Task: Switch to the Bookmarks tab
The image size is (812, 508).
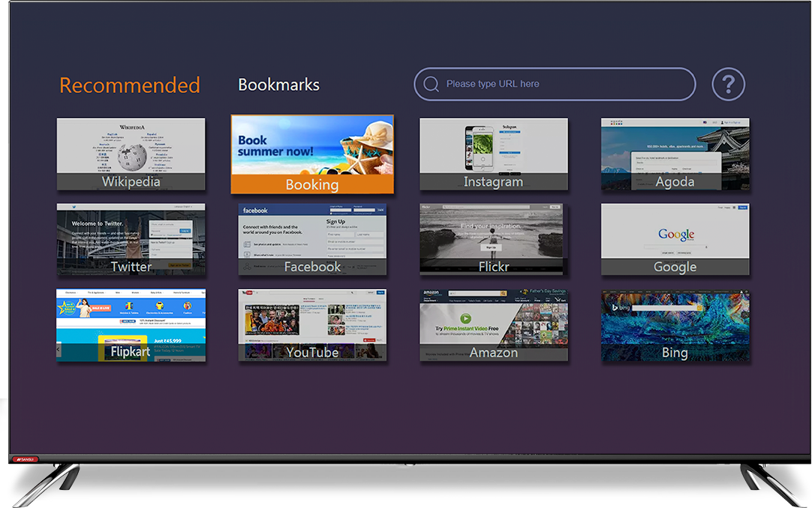Action: [278, 84]
